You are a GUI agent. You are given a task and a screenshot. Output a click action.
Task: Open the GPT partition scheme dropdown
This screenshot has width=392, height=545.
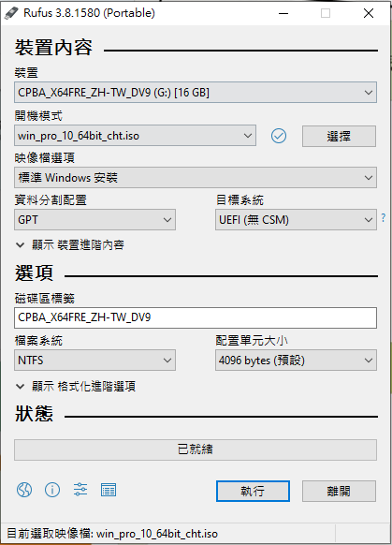tap(94, 220)
